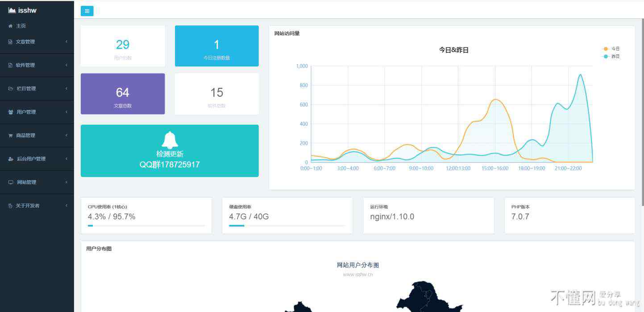The height and width of the screenshot is (312, 644).
Task: Click the bell icon above 检测更新
Action: click(170, 140)
